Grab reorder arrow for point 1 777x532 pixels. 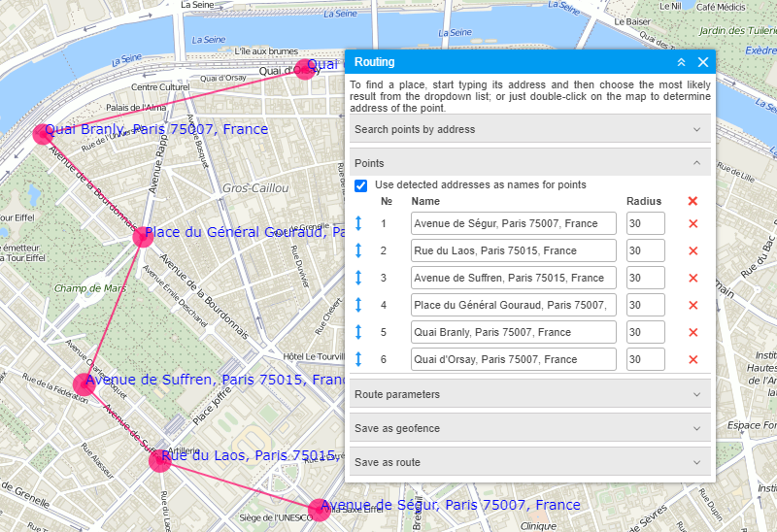click(x=358, y=223)
